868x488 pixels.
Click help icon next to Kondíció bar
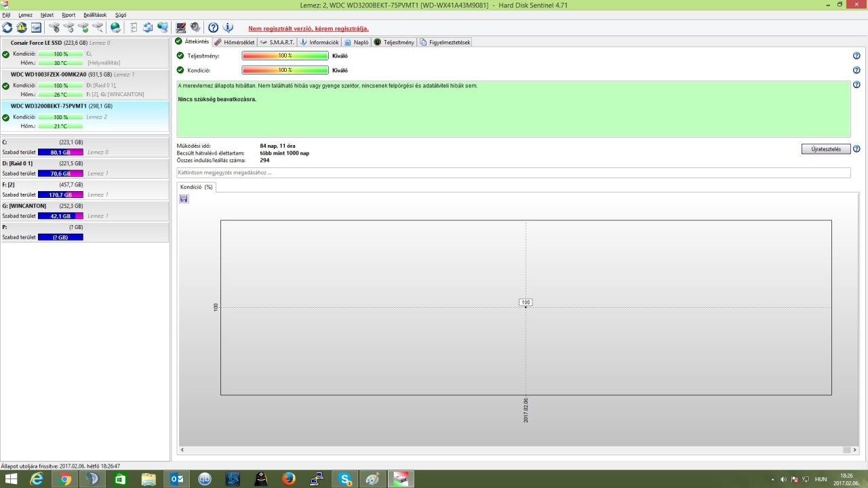[x=856, y=70]
